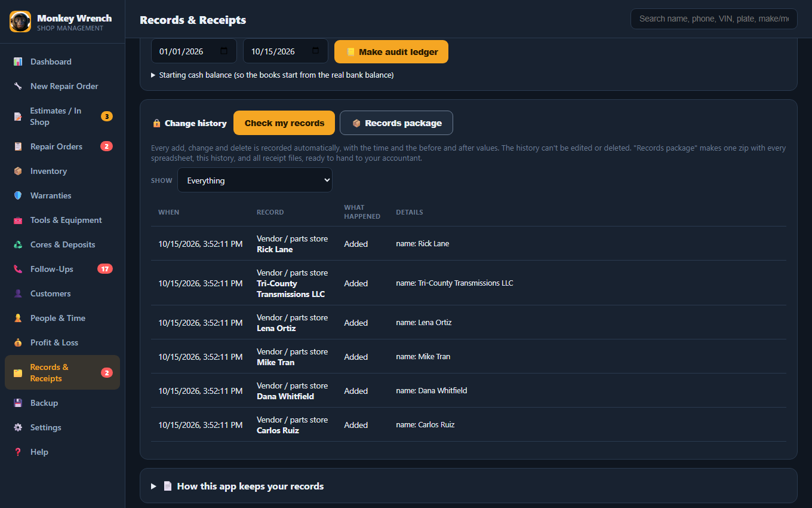Click the Profit & Loss money bag icon
Viewport: 812px width, 508px height.
18,342
